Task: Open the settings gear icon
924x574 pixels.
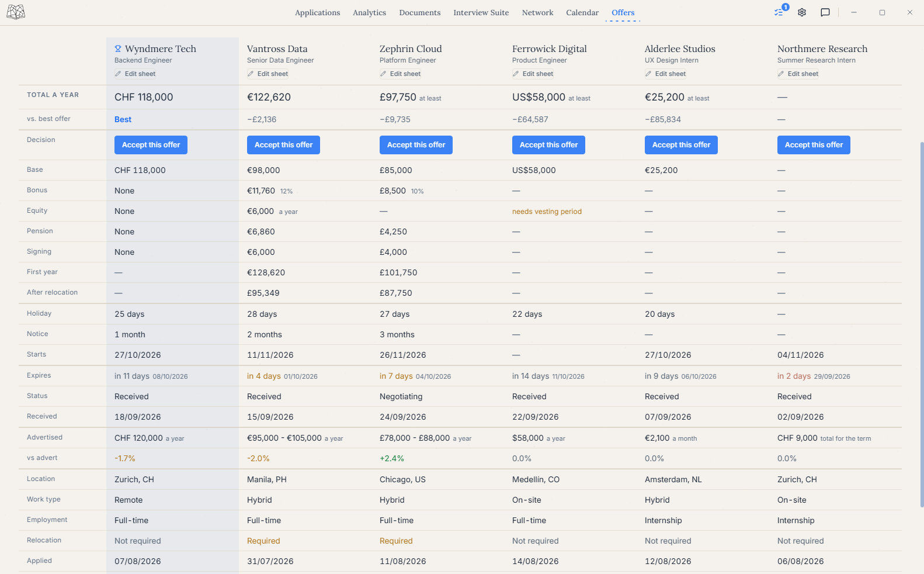Action: 802,12
